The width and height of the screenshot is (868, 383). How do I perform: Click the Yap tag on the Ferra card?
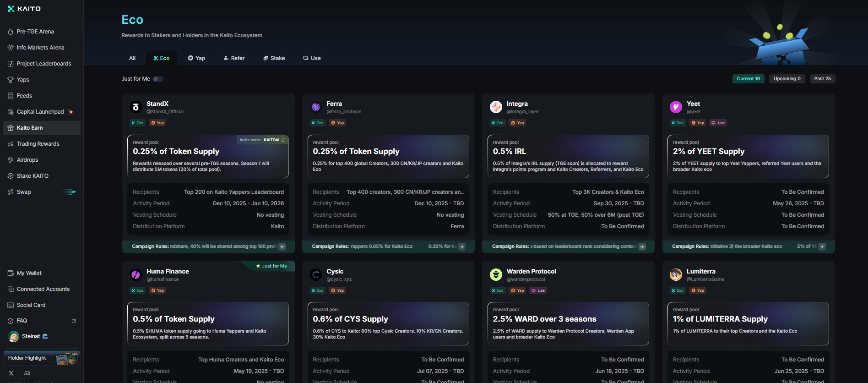point(337,123)
